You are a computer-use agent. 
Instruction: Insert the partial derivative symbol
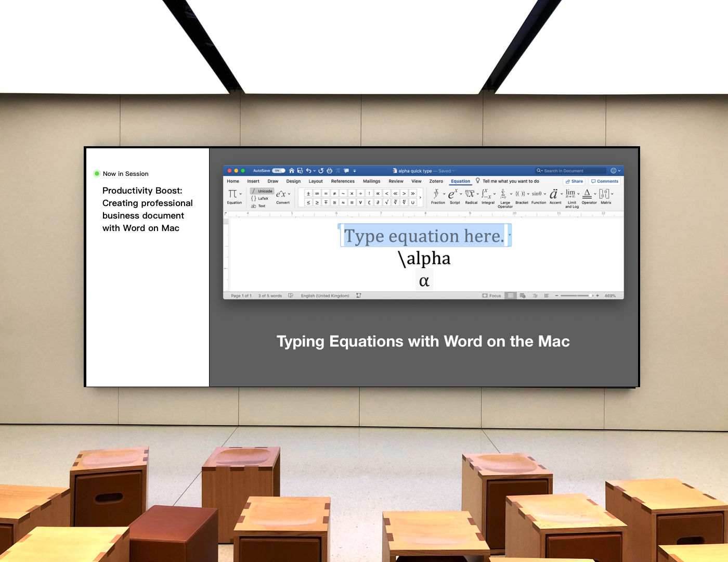coord(378,202)
